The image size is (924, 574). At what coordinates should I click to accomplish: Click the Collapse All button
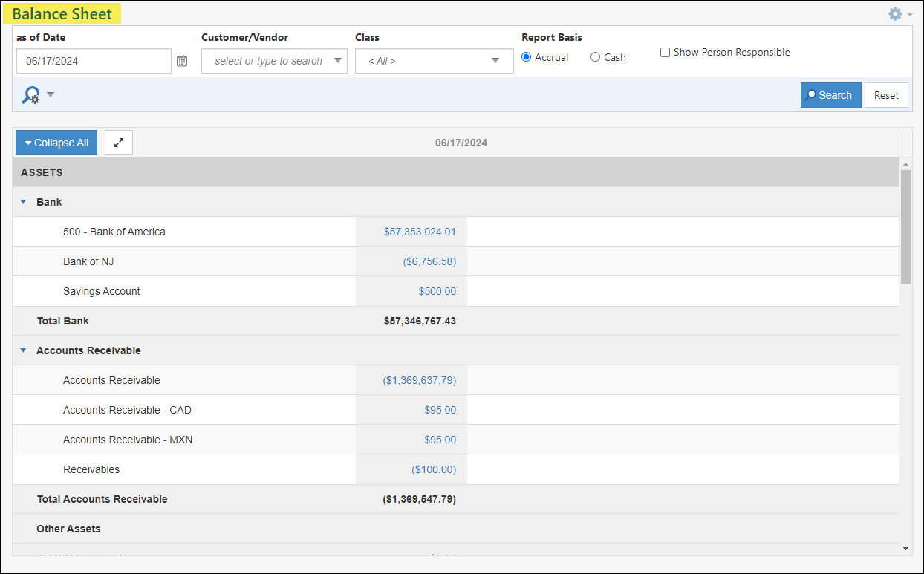[56, 143]
